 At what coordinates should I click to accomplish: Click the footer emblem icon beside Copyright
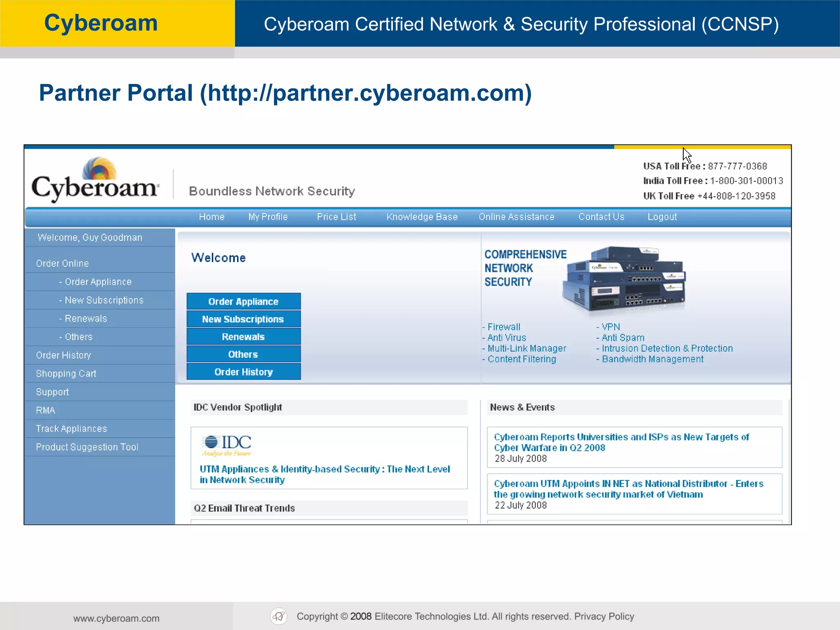279,616
